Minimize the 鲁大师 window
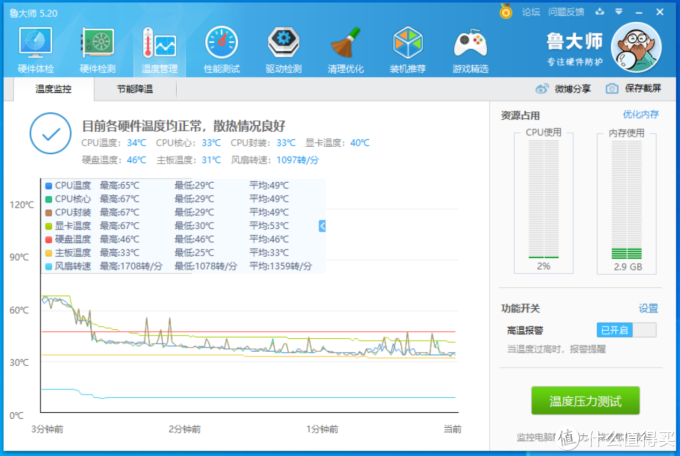 pos(639,12)
